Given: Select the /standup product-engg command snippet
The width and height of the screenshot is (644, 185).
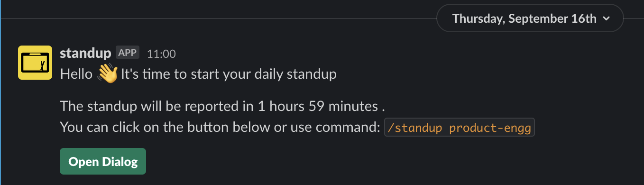Looking at the screenshot, I should click(460, 128).
